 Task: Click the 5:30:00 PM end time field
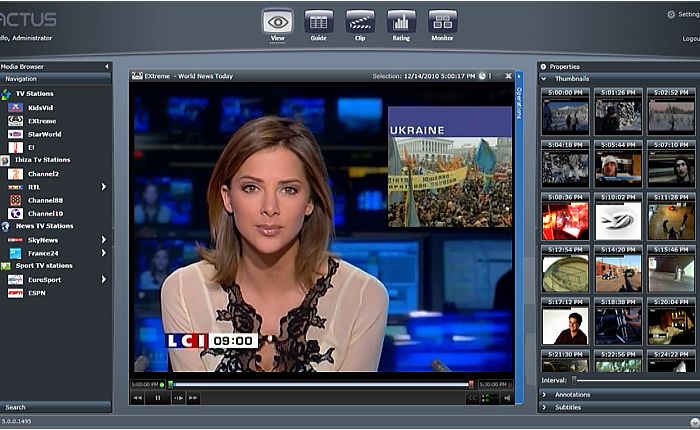click(495, 384)
